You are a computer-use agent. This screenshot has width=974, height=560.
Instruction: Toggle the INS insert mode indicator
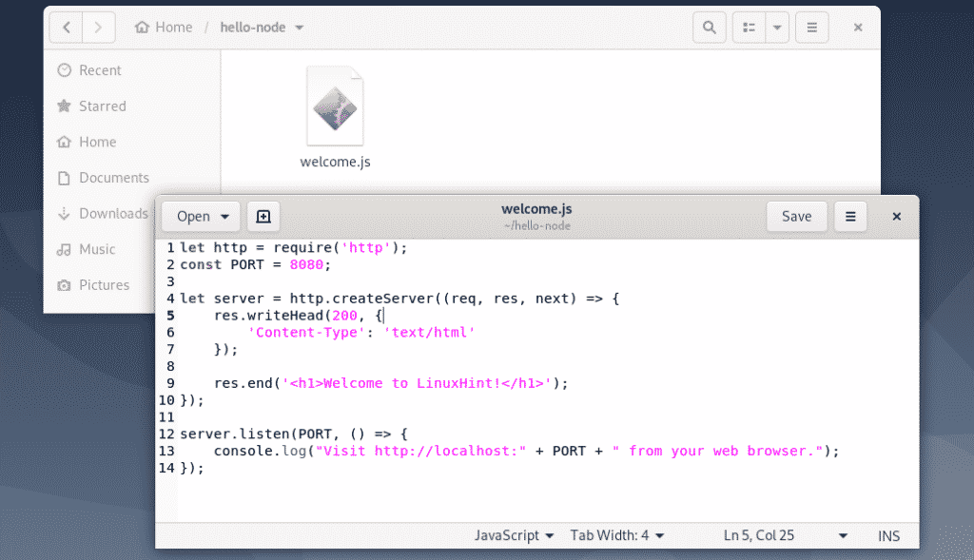click(x=888, y=535)
